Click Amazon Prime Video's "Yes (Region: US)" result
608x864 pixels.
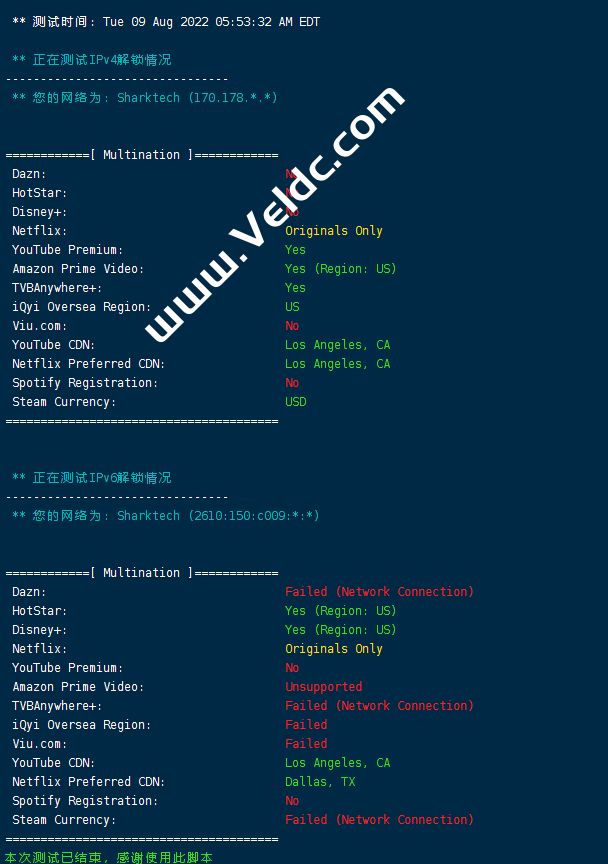pyautogui.click(x=340, y=269)
